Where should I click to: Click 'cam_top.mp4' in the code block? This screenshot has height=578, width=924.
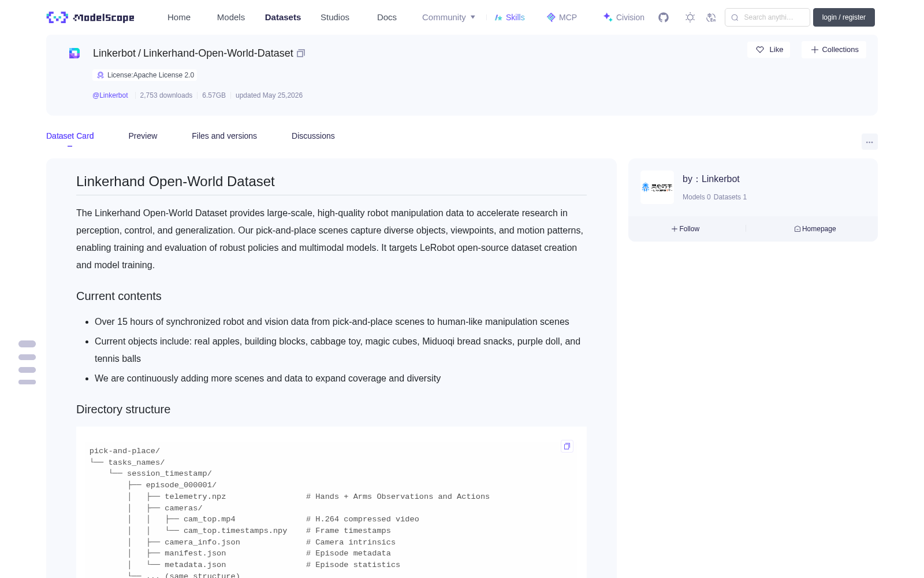pos(210,519)
